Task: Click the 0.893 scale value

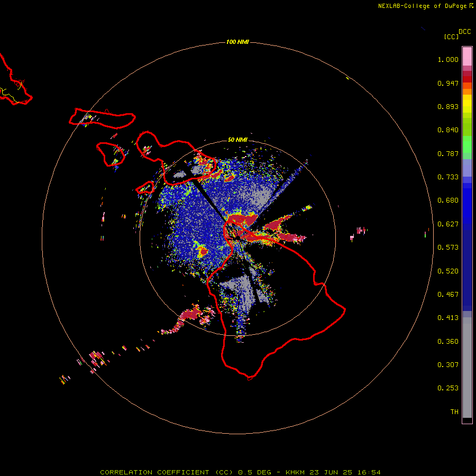Action: tap(448, 106)
